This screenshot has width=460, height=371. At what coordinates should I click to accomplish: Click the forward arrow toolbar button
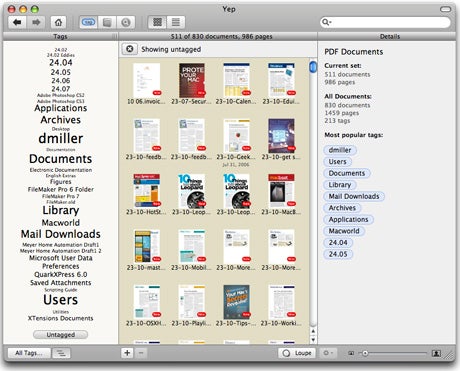[x=36, y=22]
